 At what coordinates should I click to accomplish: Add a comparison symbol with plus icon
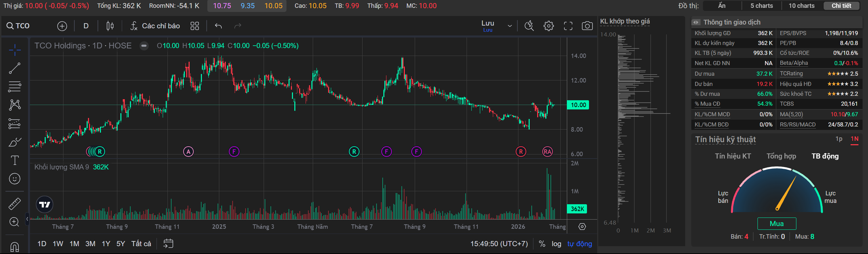tap(62, 26)
